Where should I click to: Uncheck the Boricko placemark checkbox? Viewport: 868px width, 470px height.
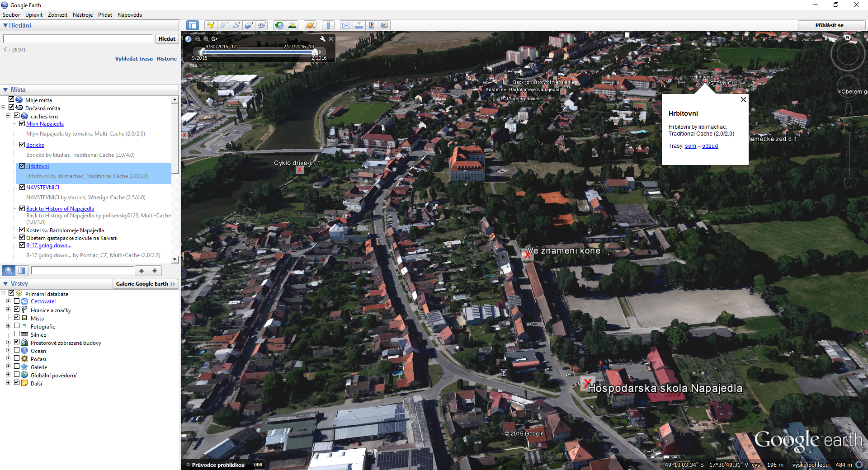[x=22, y=145]
